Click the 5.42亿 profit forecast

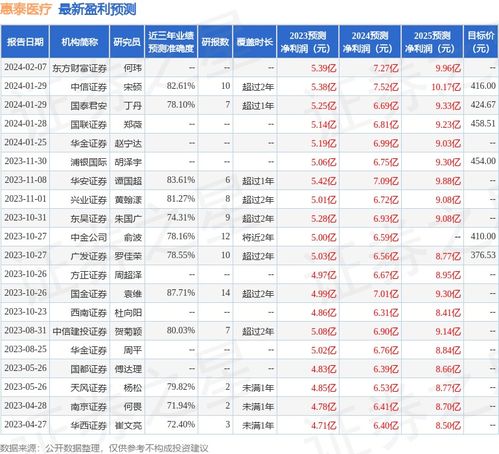pos(324,181)
